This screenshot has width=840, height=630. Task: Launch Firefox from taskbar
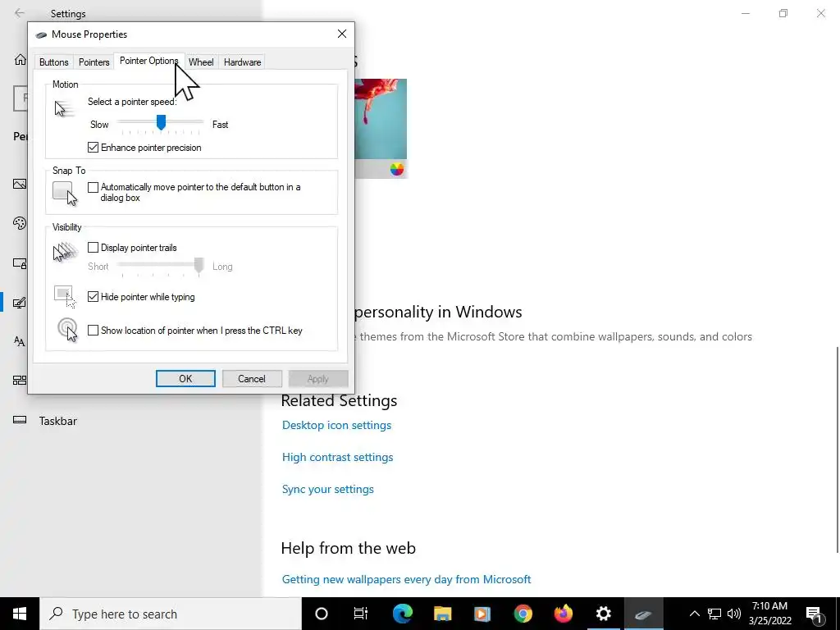click(563, 614)
